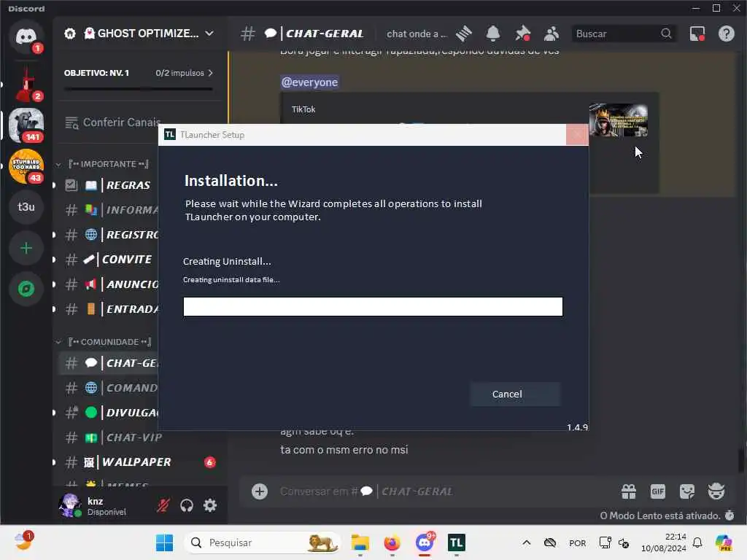Open Firefox from taskbar
Image resolution: width=747 pixels, height=560 pixels.
click(392, 542)
